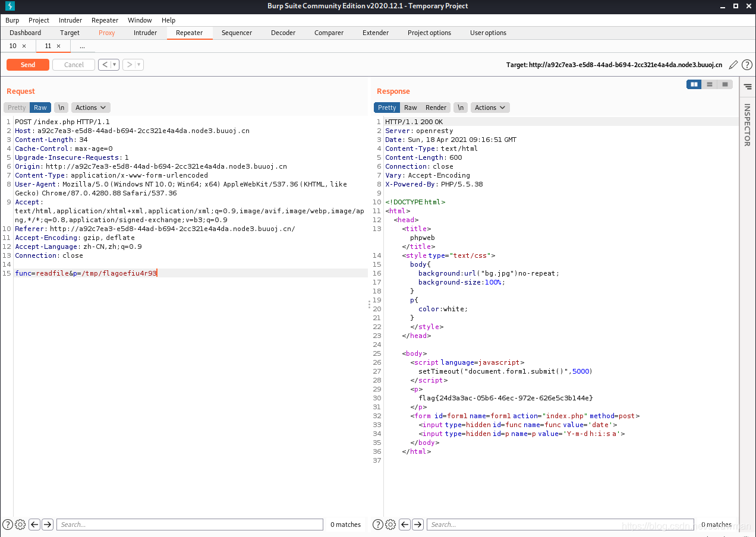
Task: Close Repeater tab 10
Action: (24, 46)
